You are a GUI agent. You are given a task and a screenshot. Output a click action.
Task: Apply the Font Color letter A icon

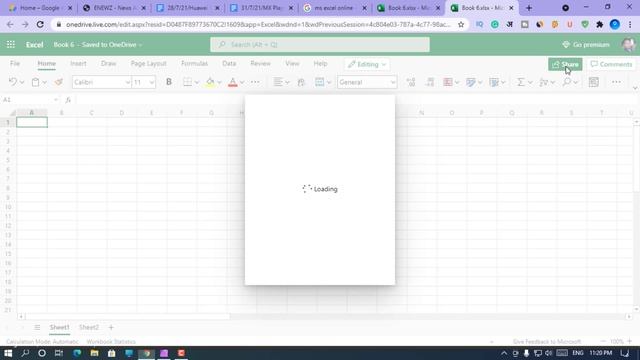(x=233, y=82)
